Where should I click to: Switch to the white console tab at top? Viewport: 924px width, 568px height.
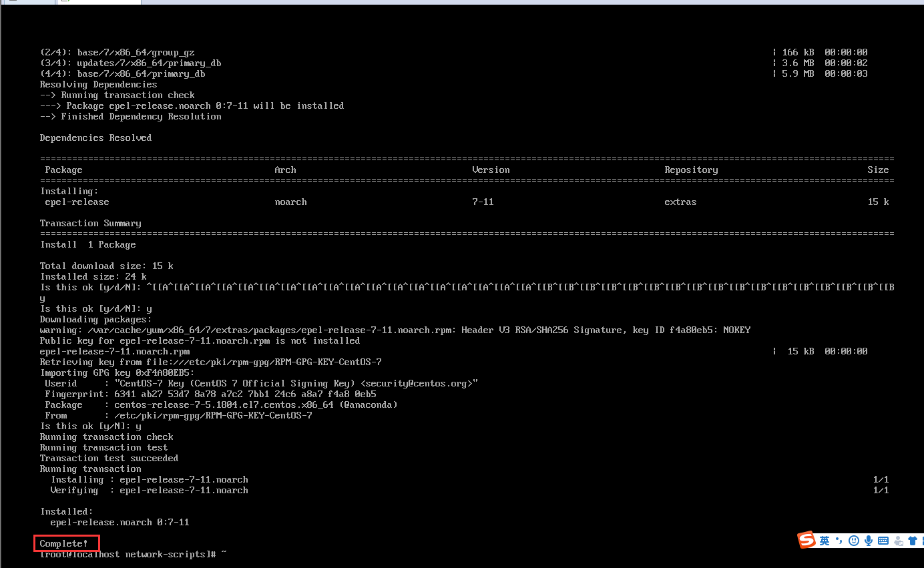click(100, 4)
